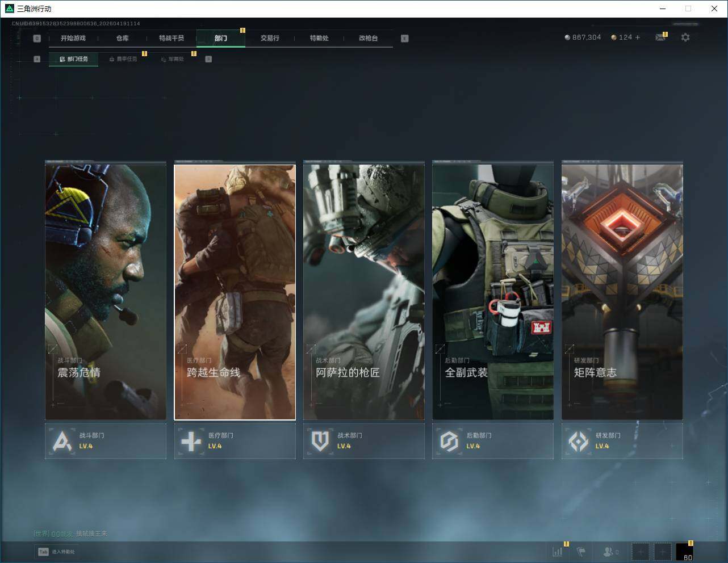Image resolution: width=728 pixels, height=563 pixels.
Task: Switch to the 特战干员 operators tab
Action: coord(171,38)
